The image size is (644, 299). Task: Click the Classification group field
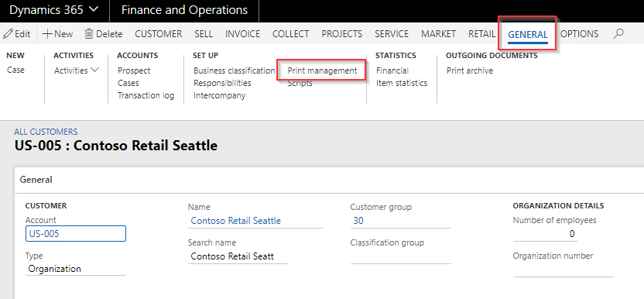[400, 256]
